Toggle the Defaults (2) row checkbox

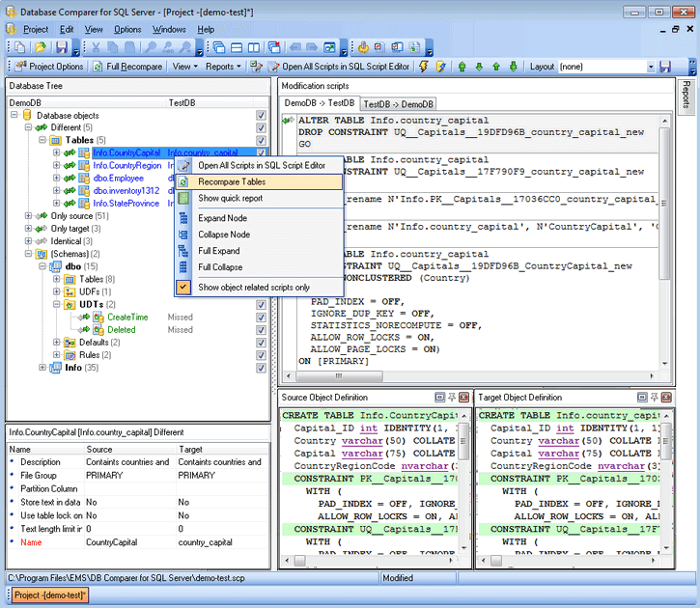tap(261, 343)
